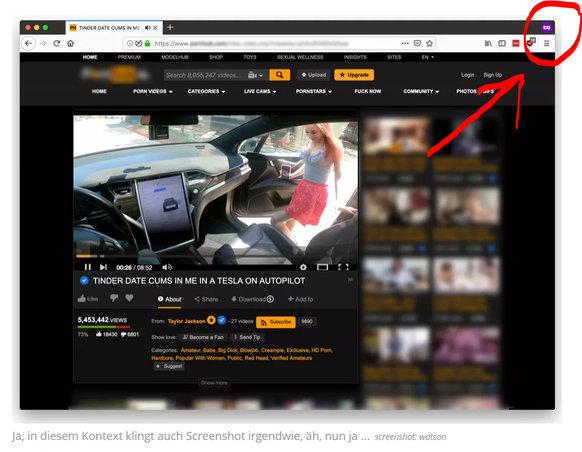Select the Add to tab

tap(301, 299)
